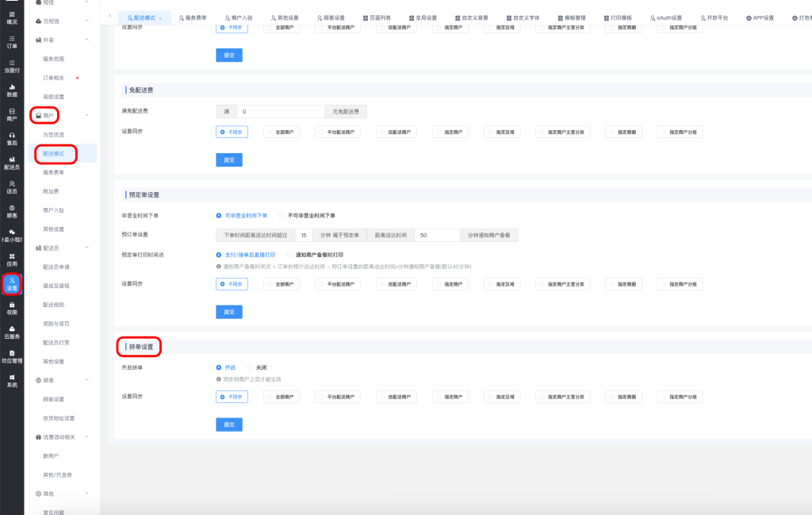Select the 系统 system sidebar icon

12,380
